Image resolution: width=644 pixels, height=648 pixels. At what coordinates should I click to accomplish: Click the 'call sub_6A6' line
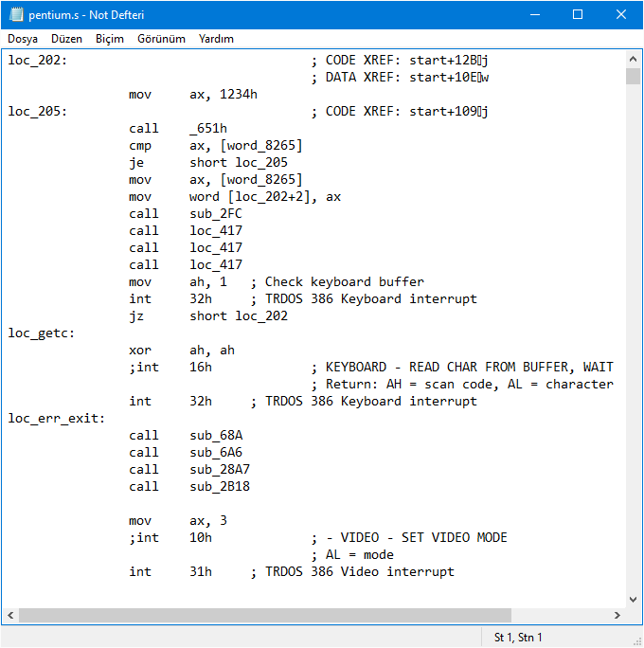pos(186,453)
